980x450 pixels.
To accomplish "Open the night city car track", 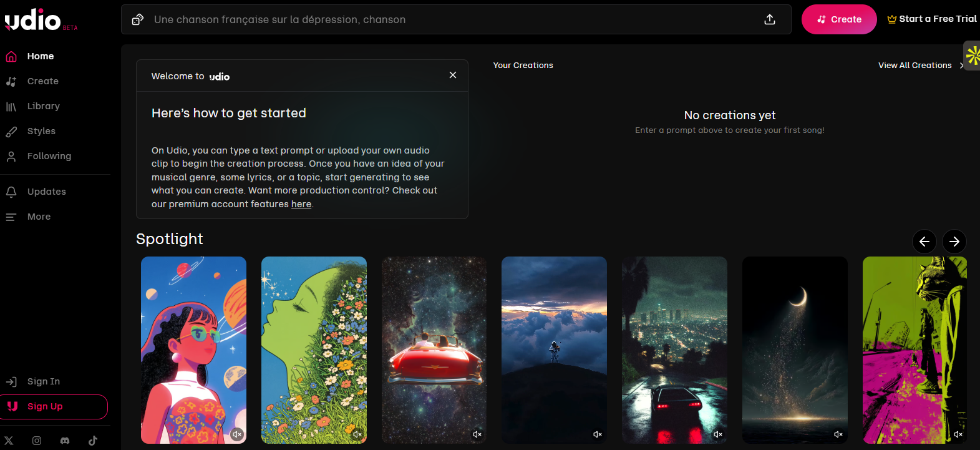I will click(674, 350).
